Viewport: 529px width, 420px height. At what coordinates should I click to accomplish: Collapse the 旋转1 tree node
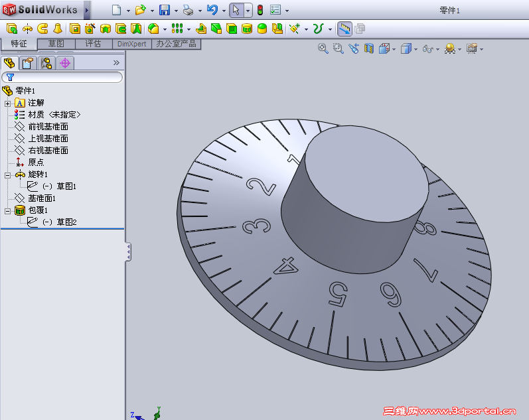pyautogui.click(x=7, y=175)
